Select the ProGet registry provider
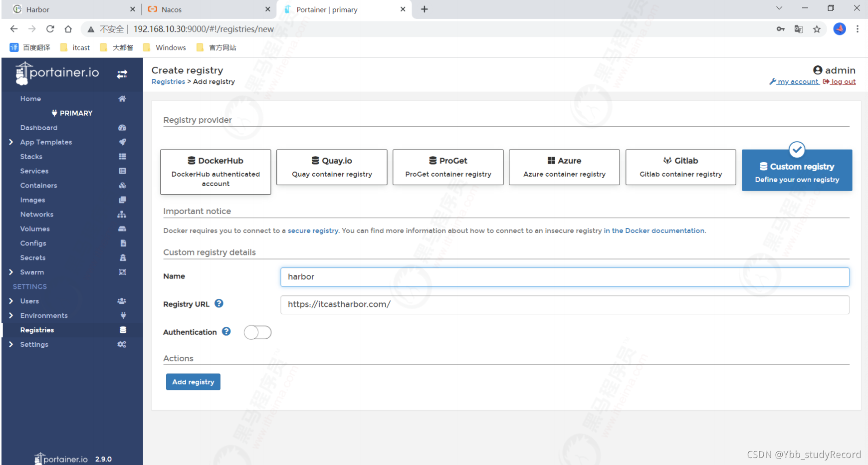 point(448,167)
